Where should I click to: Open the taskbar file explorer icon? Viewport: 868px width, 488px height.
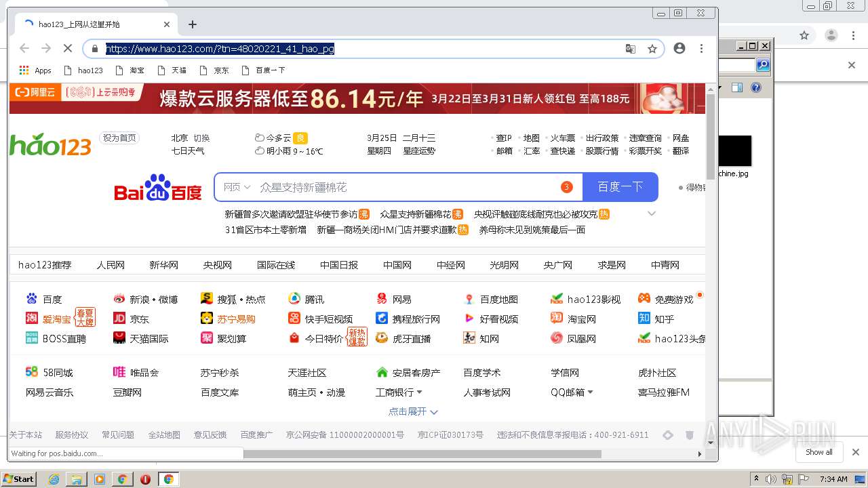[77, 479]
